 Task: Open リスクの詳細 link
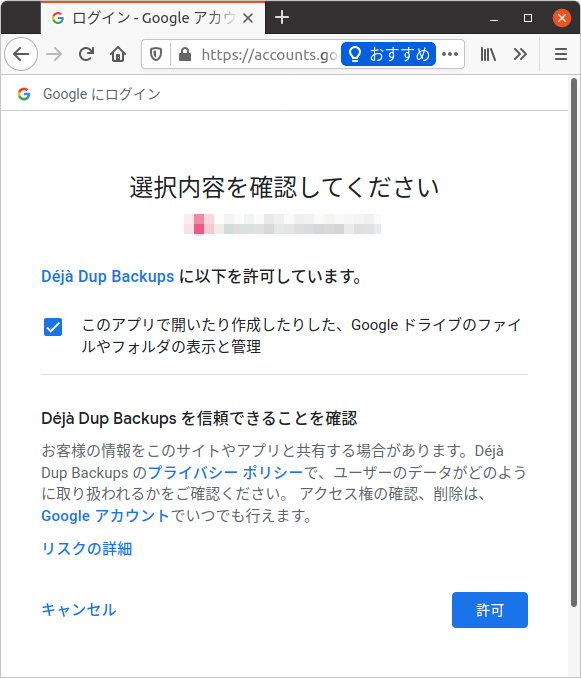point(87,549)
